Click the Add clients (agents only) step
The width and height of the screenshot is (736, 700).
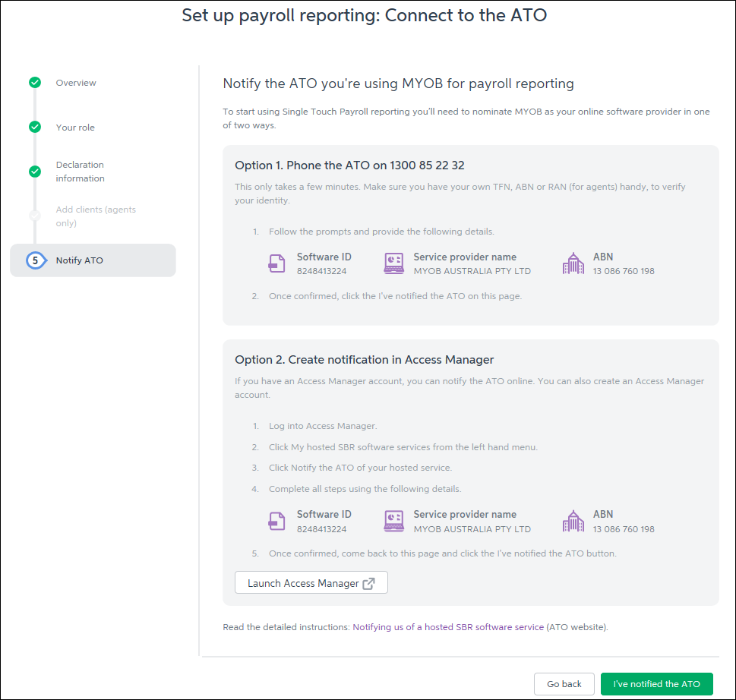click(96, 216)
